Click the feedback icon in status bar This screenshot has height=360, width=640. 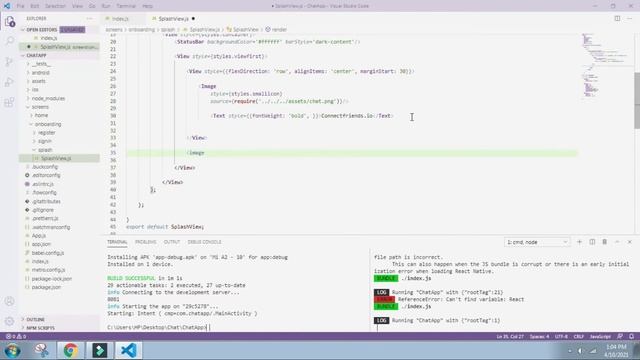pyautogui.click(x=620, y=336)
